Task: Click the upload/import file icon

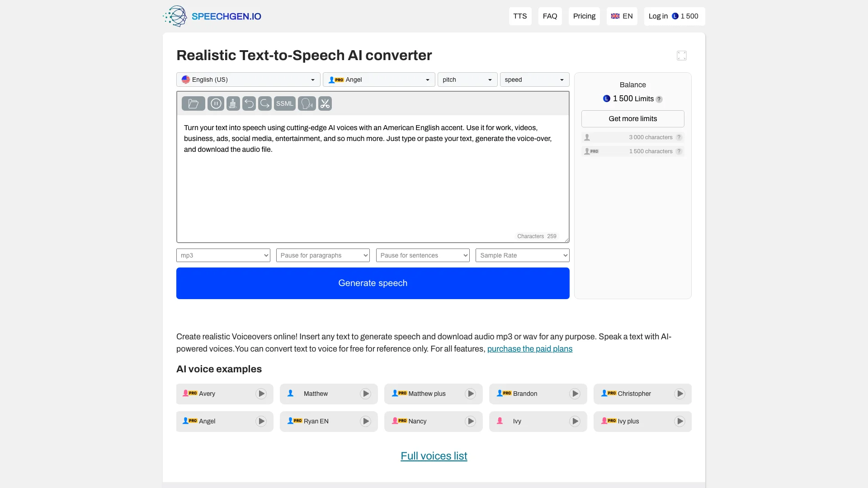Action: point(193,103)
